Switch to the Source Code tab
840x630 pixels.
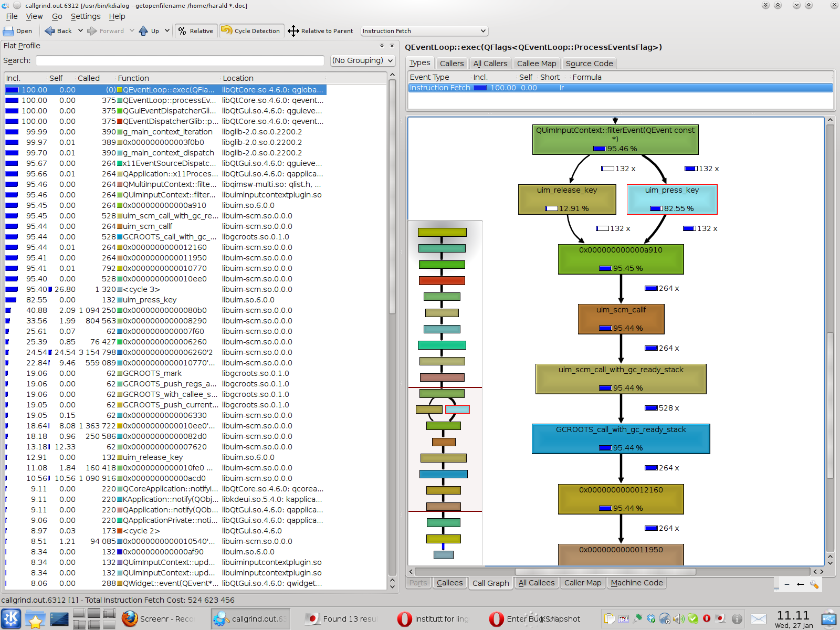pos(589,64)
